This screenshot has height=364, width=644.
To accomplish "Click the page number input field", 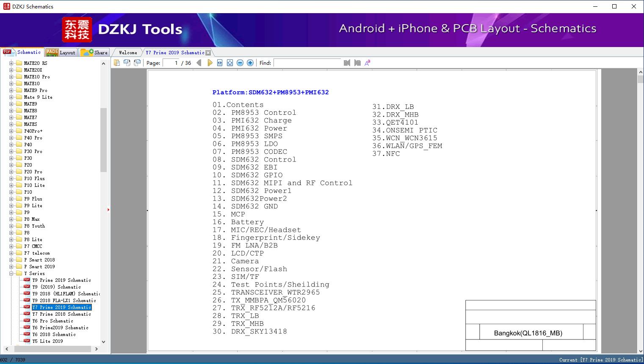I will (171, 63).
